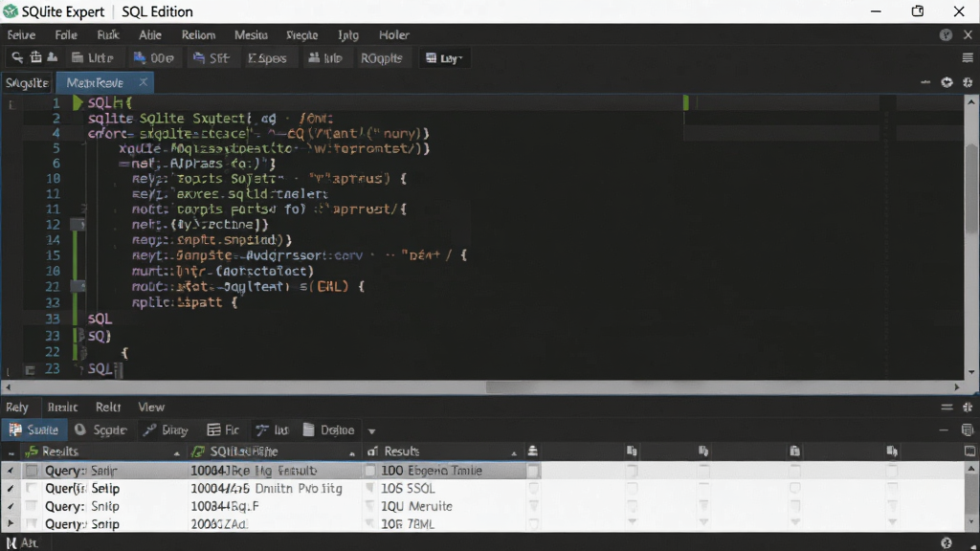Open the Reliom menu
The height and width of the screenshot is (551, 980).
click(x=198, y=35)
